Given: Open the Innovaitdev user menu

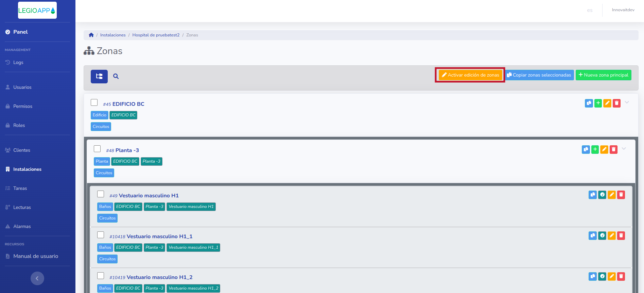Looking at the screenshot, I should pyautogui.click(x=623, y=10).
